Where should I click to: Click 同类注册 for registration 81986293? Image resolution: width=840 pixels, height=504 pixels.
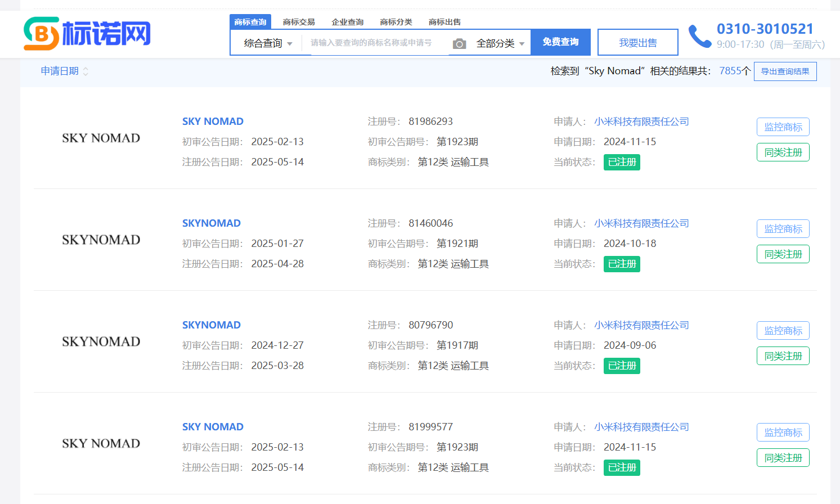point(783,152)
